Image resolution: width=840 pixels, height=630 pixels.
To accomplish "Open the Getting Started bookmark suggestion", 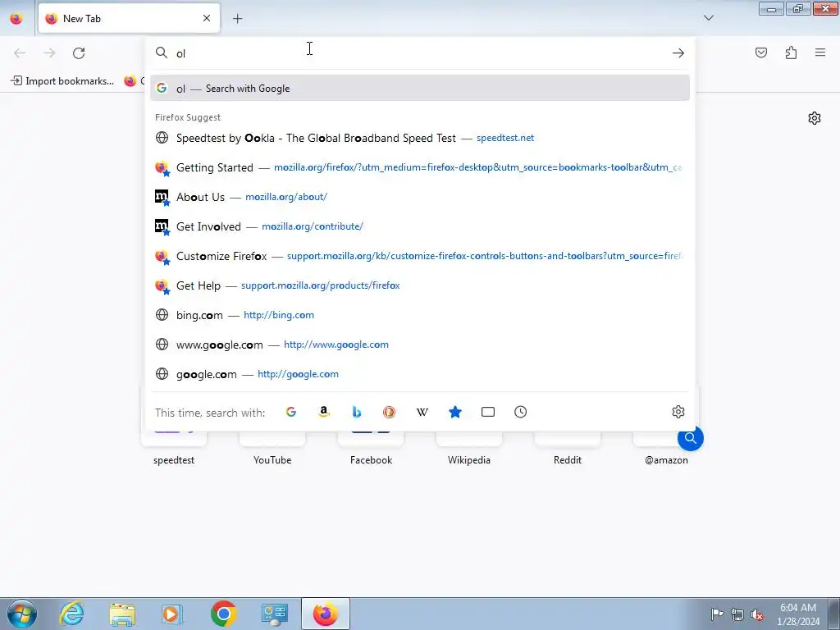I will pyautogui.click(x=419, y=167).
